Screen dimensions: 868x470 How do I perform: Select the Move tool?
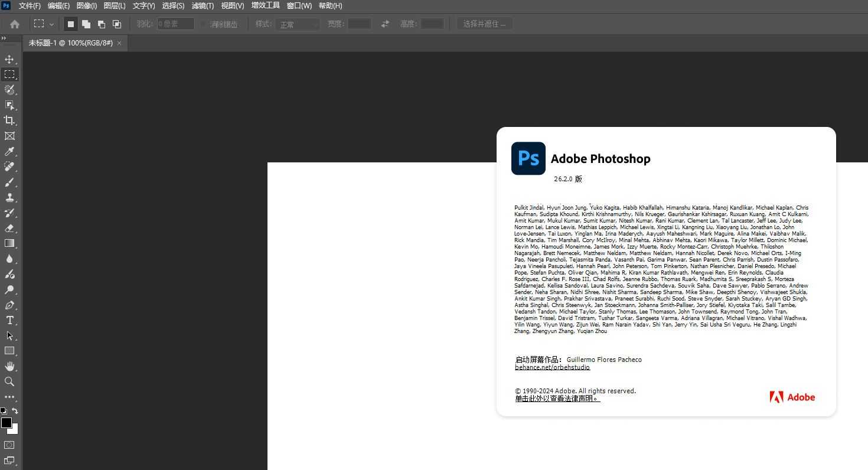pos(9,59)
